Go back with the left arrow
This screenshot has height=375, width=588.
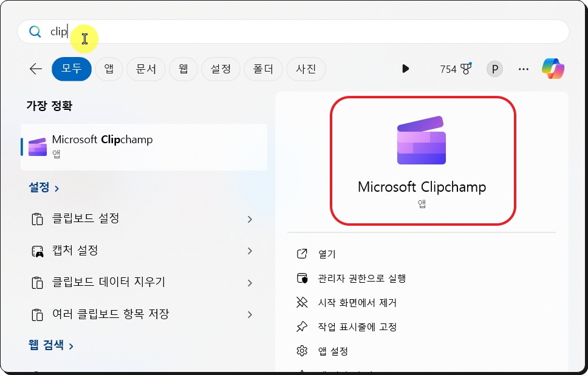point(36,69)
